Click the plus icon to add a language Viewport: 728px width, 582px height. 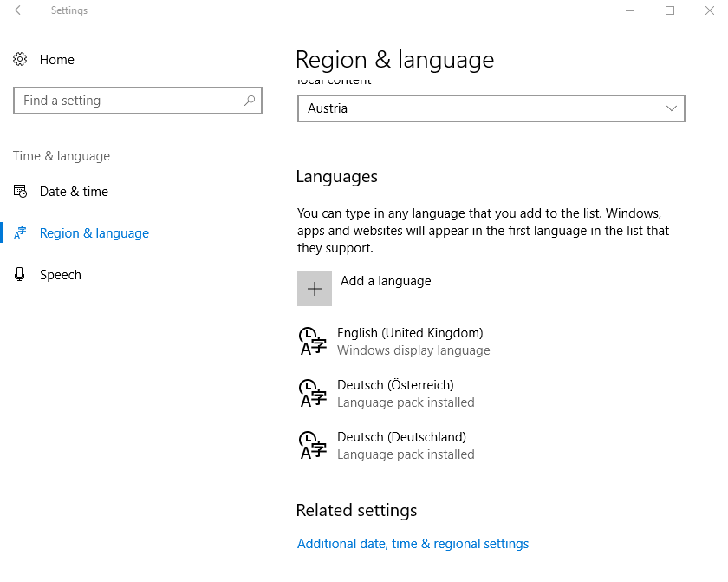314,288
